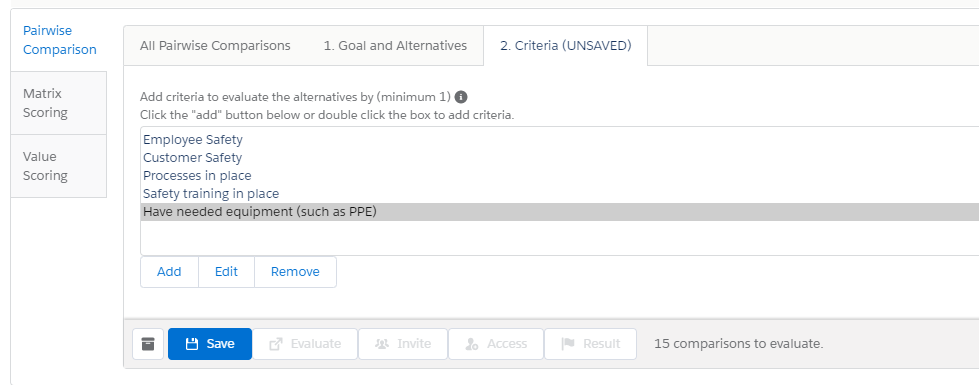The image size is (979, 385).
Task: Switch to Matrix Scoring side tab
Action: tap(59, 103)
